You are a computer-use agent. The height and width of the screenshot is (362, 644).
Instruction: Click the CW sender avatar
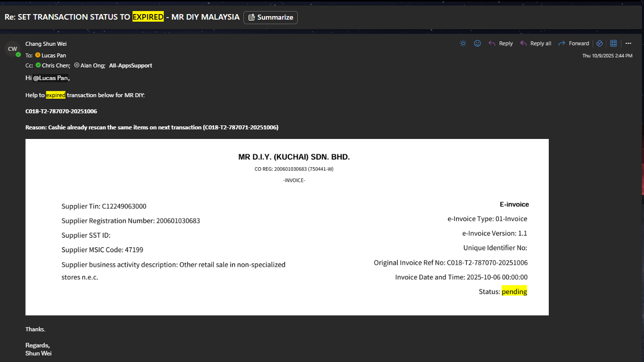tap(13, 49)
